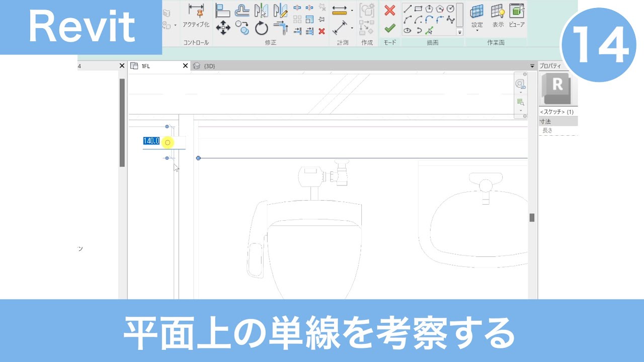644x362 pixels.
Task: Select Trim/Extend Single Element tool
Action: pyautogui.click(x=297, y=31)
